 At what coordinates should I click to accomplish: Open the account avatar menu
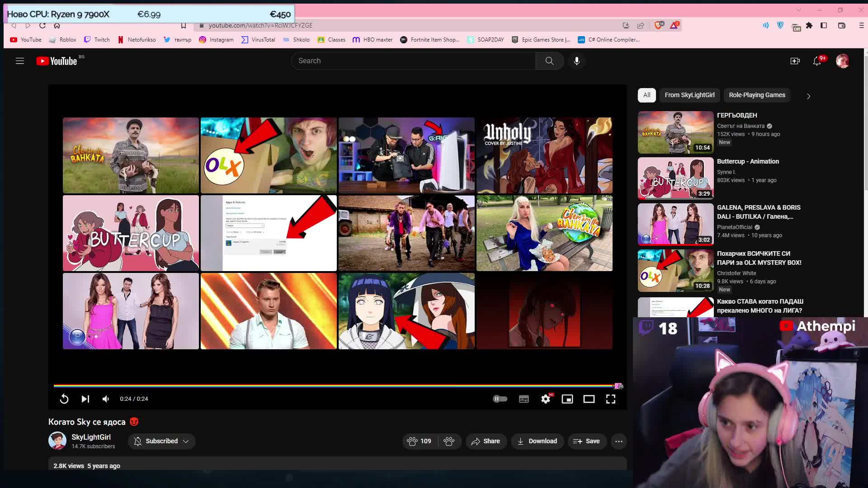[x=842, y=61]
